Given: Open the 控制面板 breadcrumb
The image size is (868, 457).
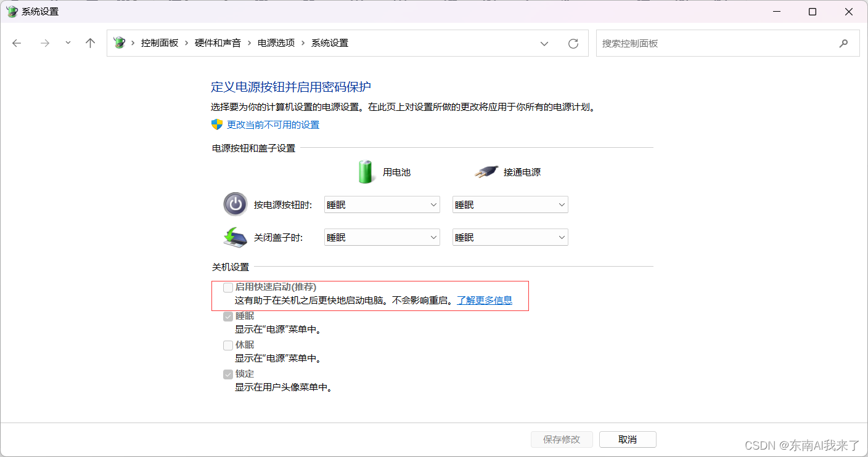Looking at the screenshot, I should tap(160, 43).
